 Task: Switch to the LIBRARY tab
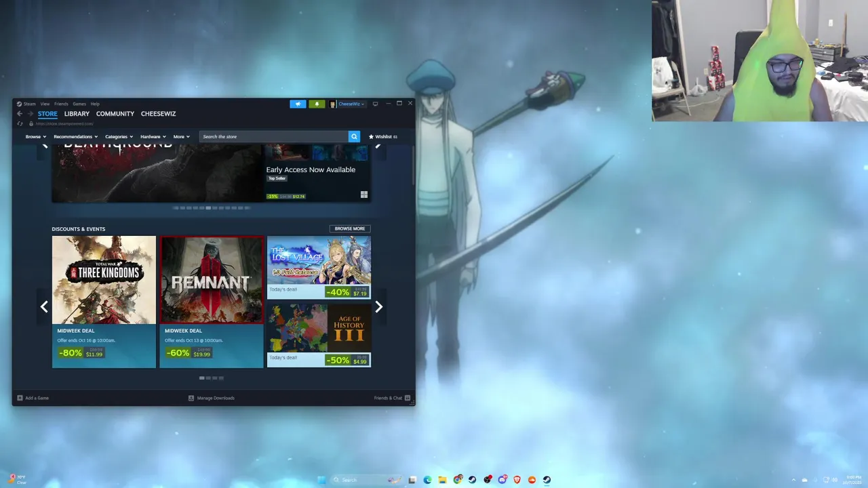(x=77, y=114)
